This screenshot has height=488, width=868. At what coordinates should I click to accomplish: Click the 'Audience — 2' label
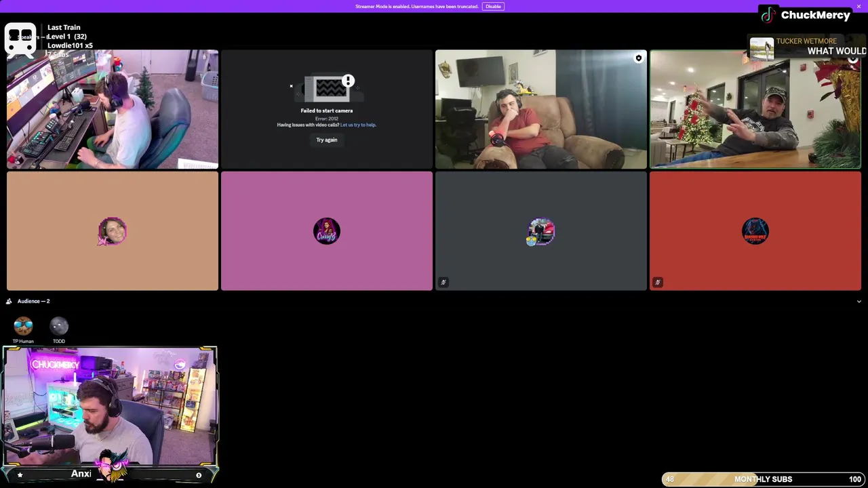click(x=33, y=301)
